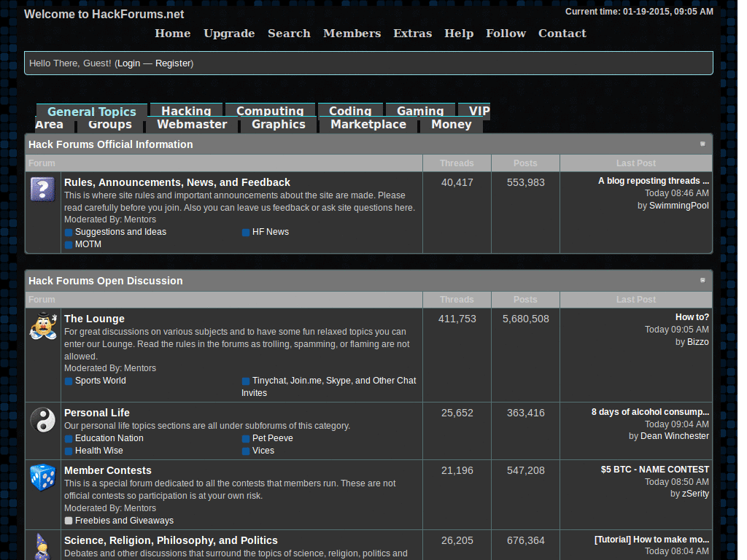
Task: Open the Freebies and Giveaways subforum
Action: [x=124, y=521]
